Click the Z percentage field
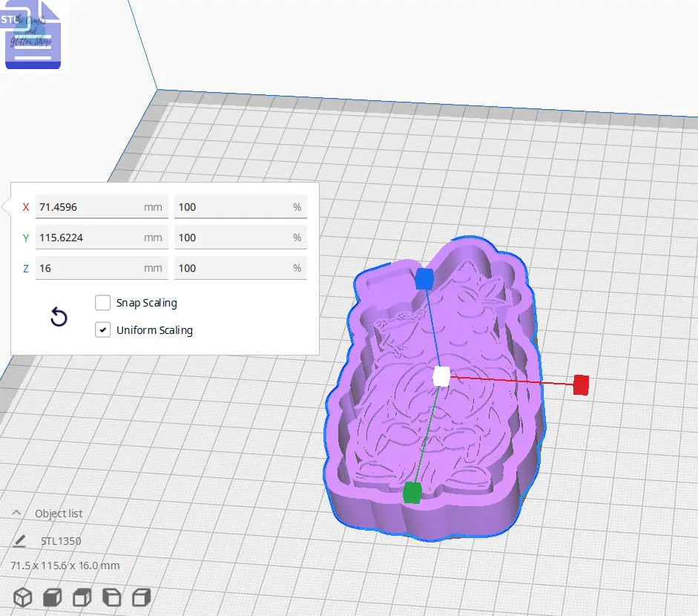Screen dimensions: 698x616 (240, 268)
